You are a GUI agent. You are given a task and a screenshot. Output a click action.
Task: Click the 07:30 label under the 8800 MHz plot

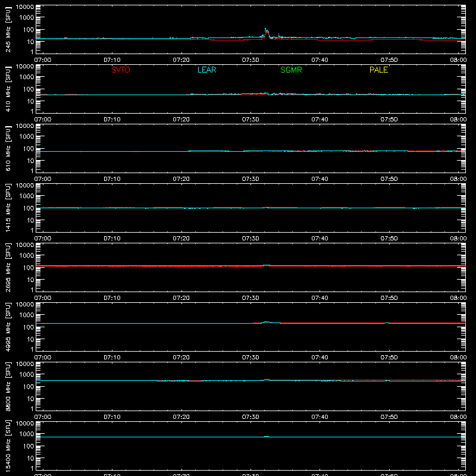coord(250,417)
